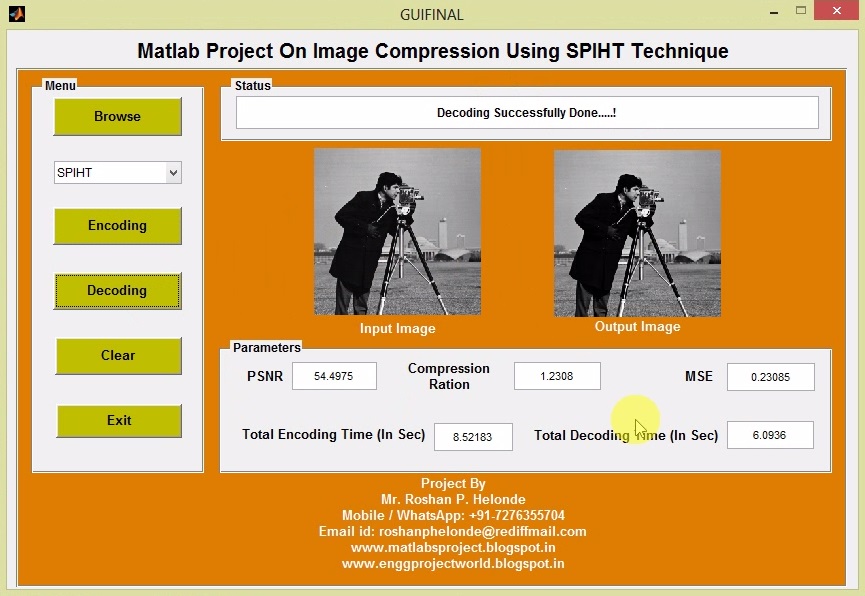This screenshot has width=865, height=596.
Task: Click the Input Image thumbnail
Action: (x=397, y=231)
